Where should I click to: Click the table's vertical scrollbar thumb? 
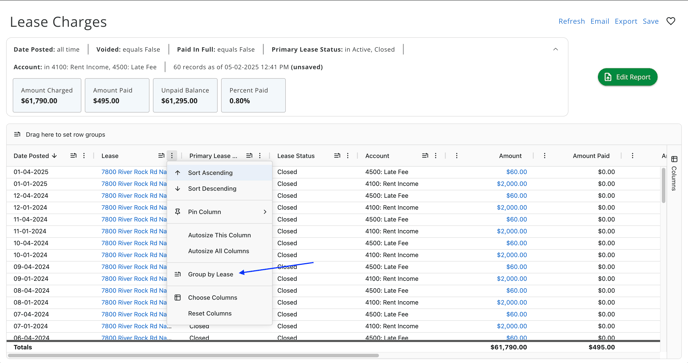point(663,185)
